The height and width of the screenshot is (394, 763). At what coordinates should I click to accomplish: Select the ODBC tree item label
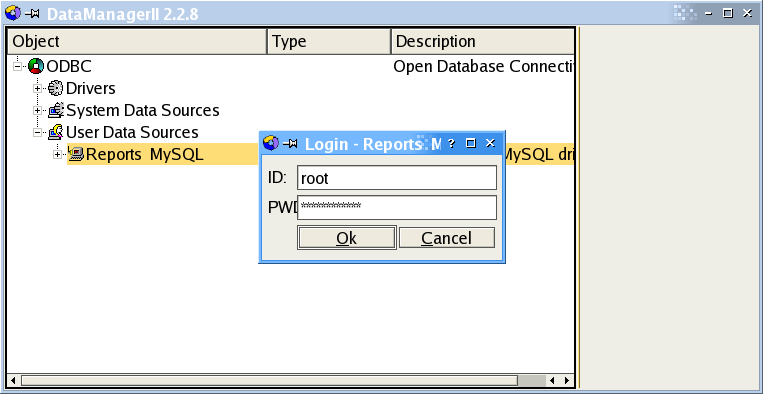click(69, 66)
